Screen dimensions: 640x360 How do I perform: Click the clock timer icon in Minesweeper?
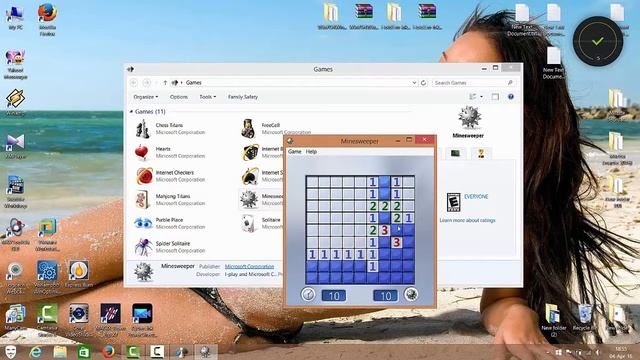(308, 294)
